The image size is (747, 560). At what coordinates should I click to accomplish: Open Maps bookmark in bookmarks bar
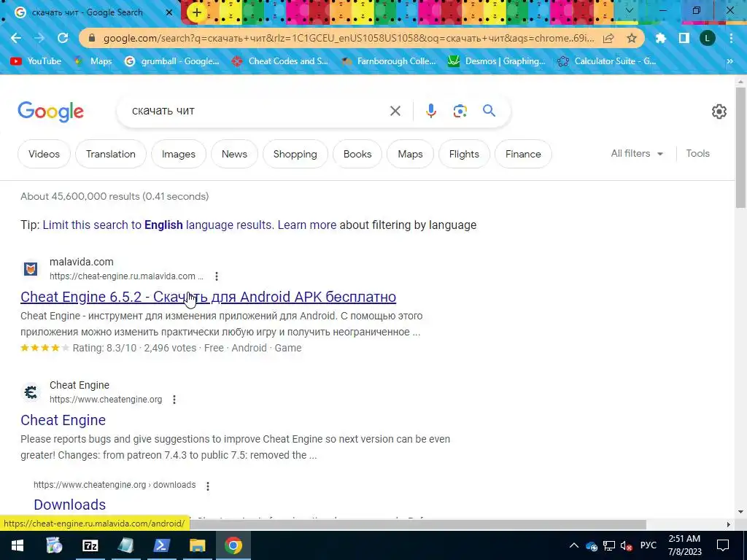[93, 61]
